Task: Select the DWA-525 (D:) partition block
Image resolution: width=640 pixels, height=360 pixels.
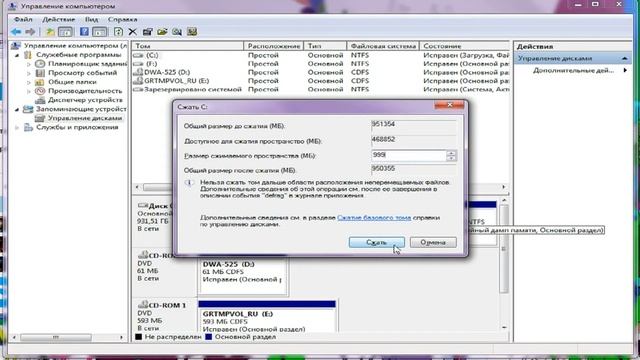Action: tap(242, 276)
